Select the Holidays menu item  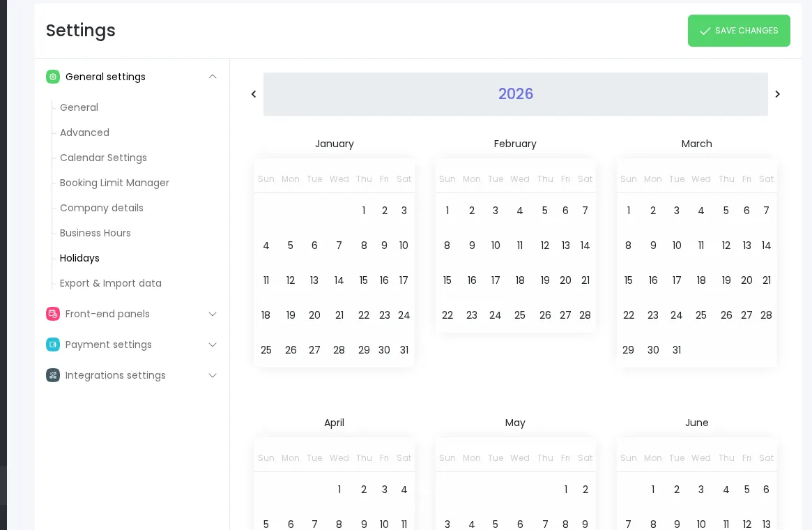point(79,258)
